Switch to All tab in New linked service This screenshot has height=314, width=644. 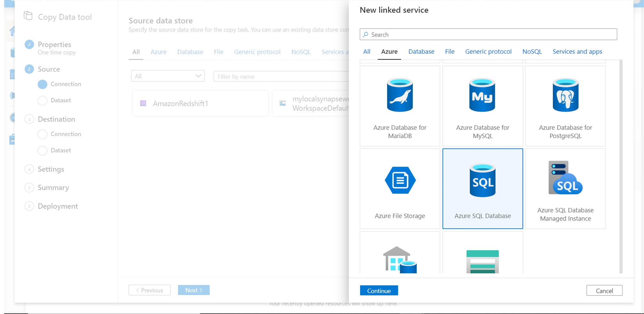367,52
